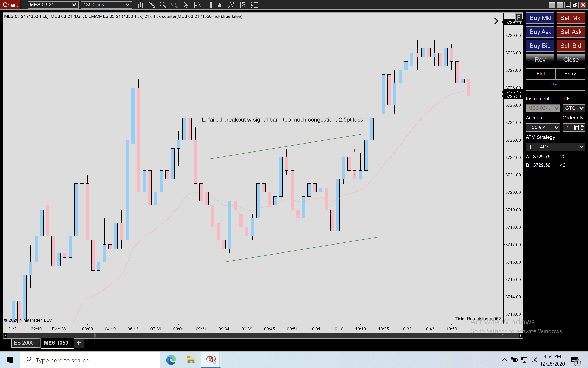Click the Close position button

tap(571, 60)
